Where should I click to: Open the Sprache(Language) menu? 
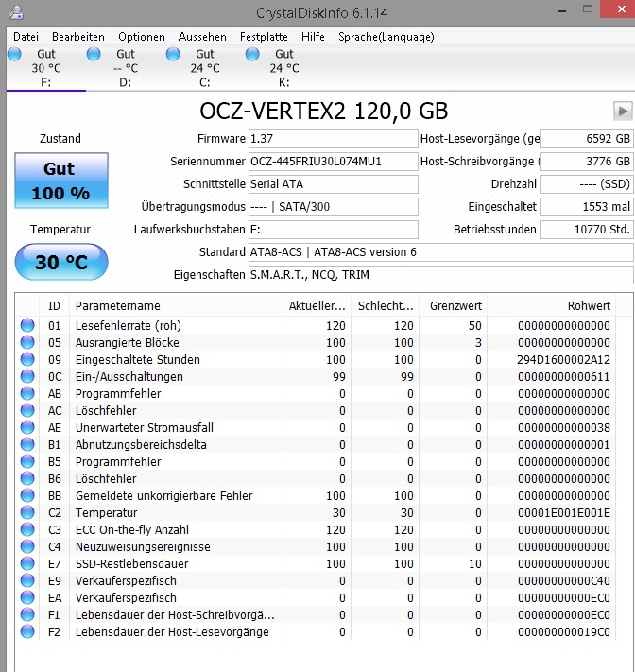[386, 37]
